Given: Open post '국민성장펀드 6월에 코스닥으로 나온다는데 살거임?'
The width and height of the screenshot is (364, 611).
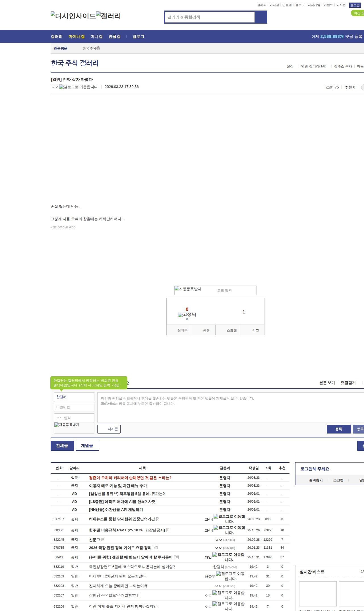Looking at the screenshot, I should coord(132,567).
